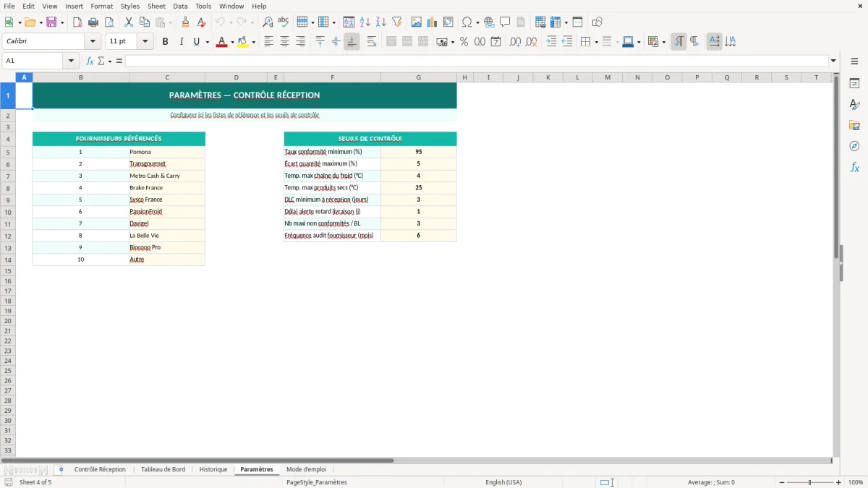Open the Special Character dropdown arrow
Screen dimensions: 868x488
[x=477, y=22]
